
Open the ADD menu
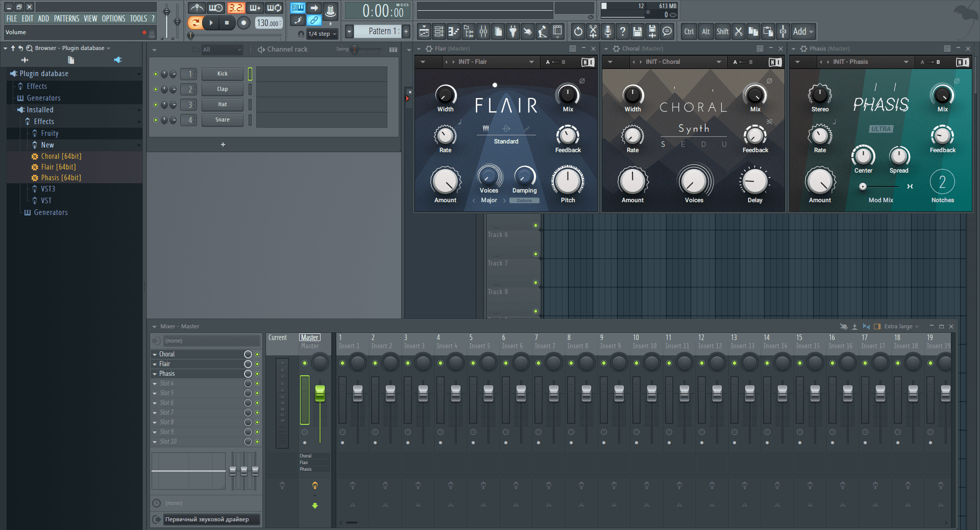43,18
